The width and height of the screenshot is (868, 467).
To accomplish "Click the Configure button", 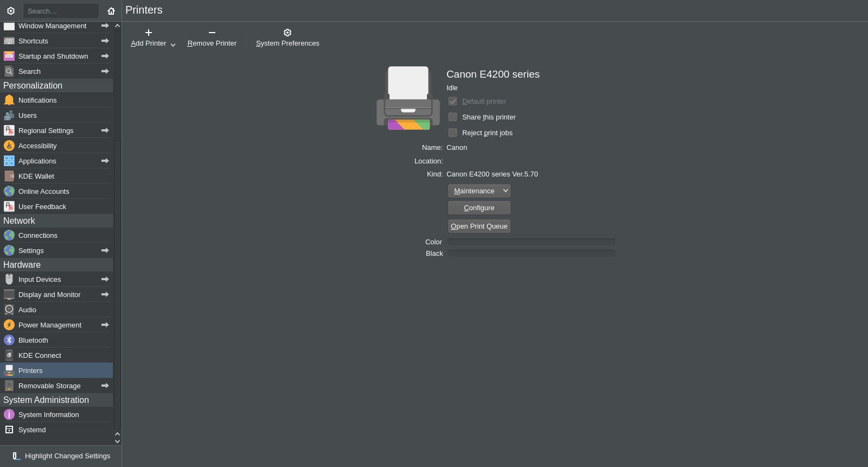I will click(479, 207).
